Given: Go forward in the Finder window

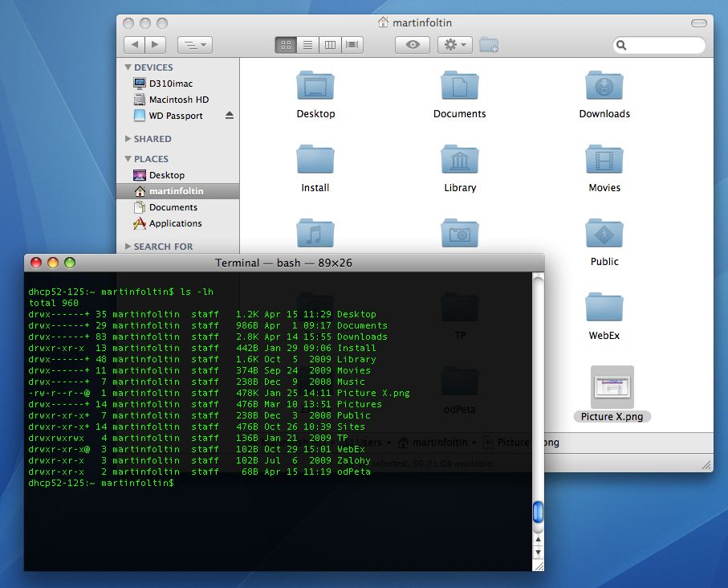Looking at the screenshot, I should pyautogui.click(x=156, y=45).
